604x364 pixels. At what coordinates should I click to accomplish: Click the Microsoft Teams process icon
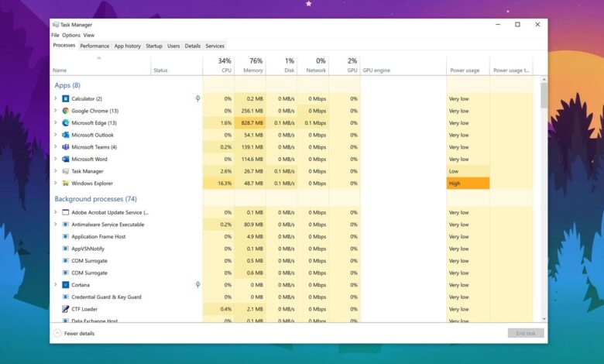66,147
